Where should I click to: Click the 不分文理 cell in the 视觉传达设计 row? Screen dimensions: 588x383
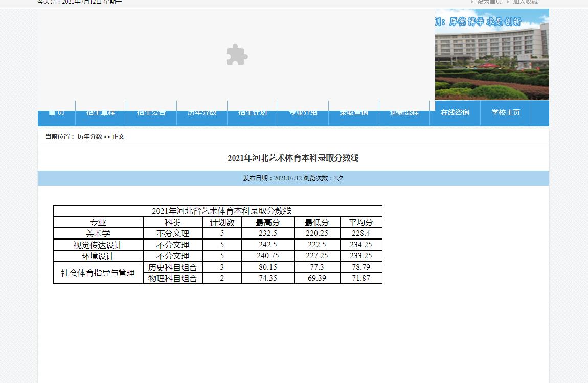[173, 245]
